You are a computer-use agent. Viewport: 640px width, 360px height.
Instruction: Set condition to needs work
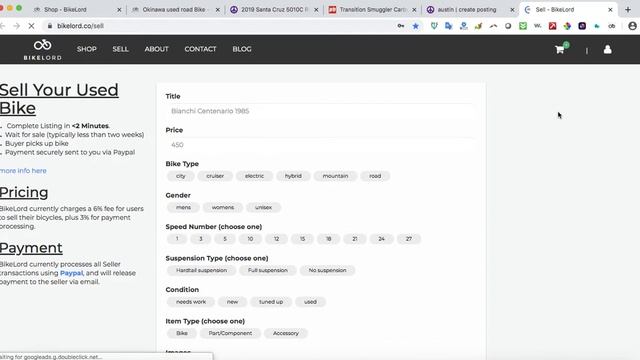coord(191,302)
